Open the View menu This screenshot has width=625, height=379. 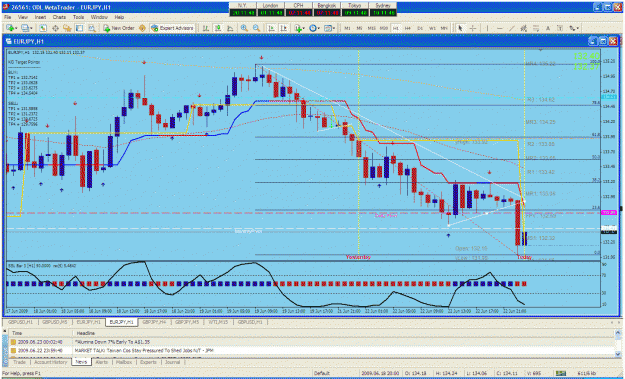coord(23,18)
